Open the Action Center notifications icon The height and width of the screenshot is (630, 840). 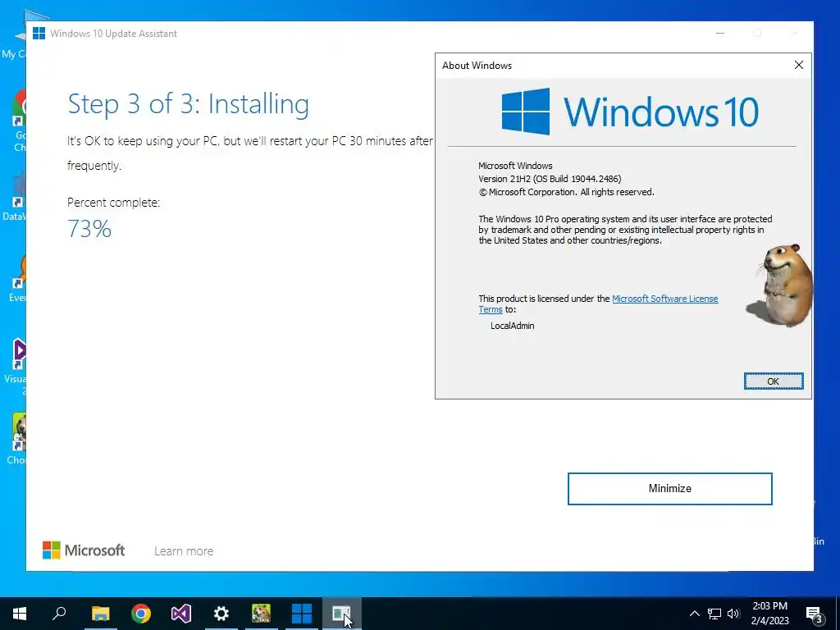pos(814,614)
